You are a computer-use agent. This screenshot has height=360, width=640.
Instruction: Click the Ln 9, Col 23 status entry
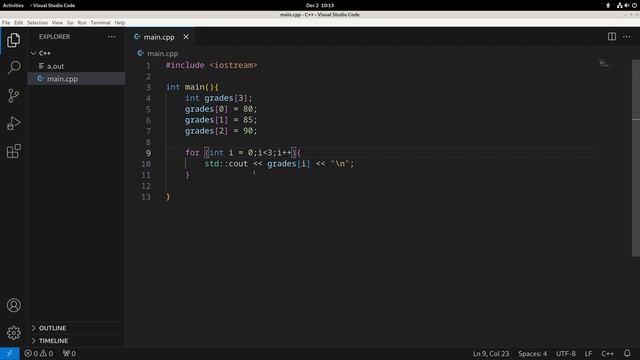(491, 353)
